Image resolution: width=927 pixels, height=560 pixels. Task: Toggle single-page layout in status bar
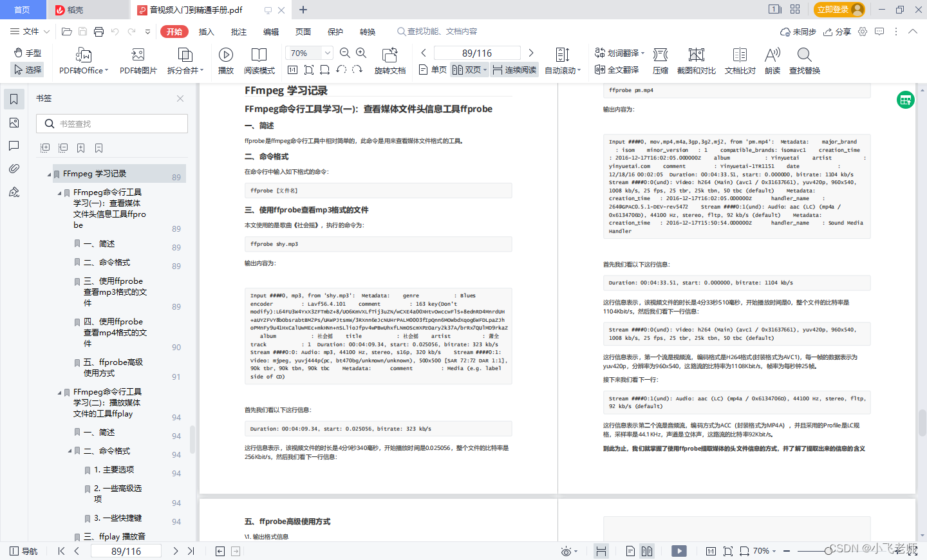coord(630,551)
